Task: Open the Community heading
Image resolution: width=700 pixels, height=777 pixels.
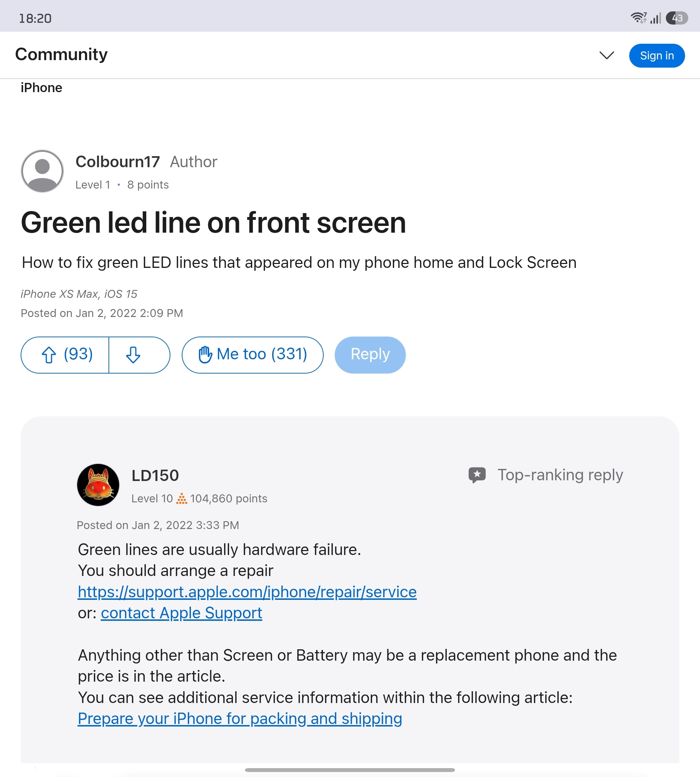Action: [x=61, y=54]
